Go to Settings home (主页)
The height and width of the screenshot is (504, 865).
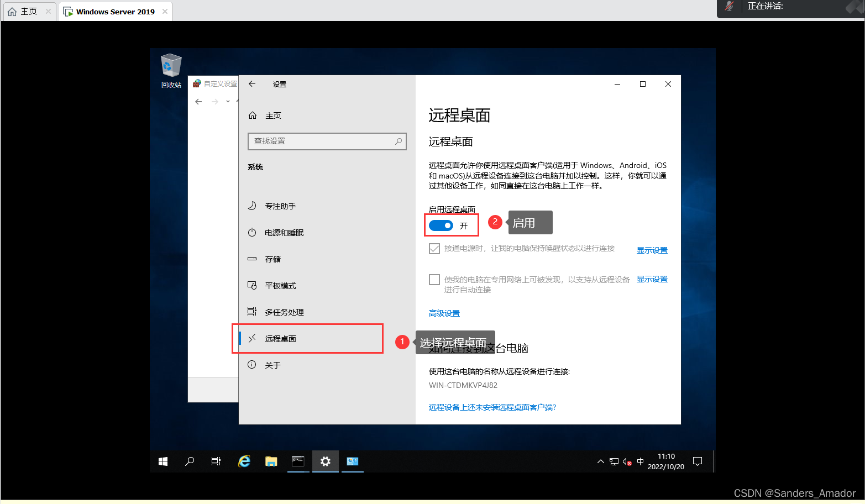(265, 116)
